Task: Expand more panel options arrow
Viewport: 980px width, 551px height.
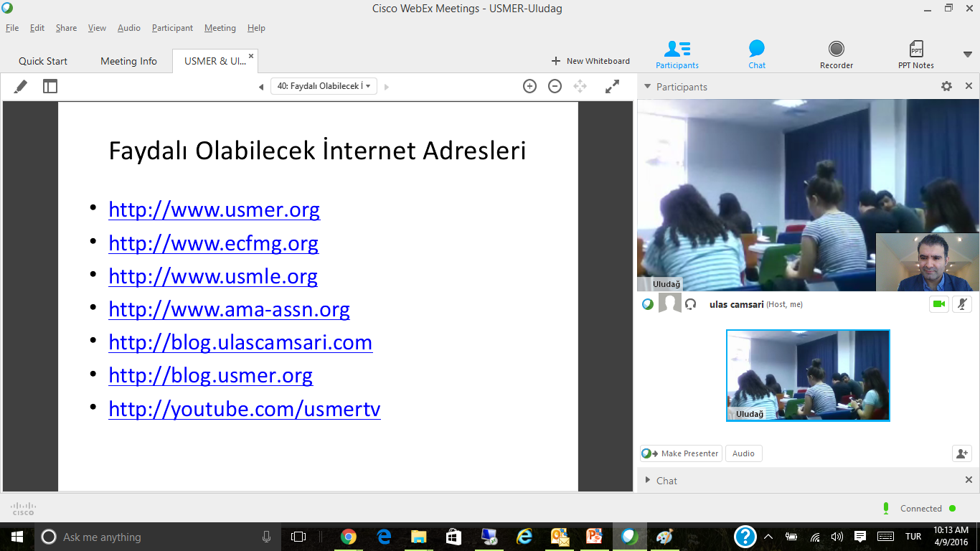Action: 967,55
